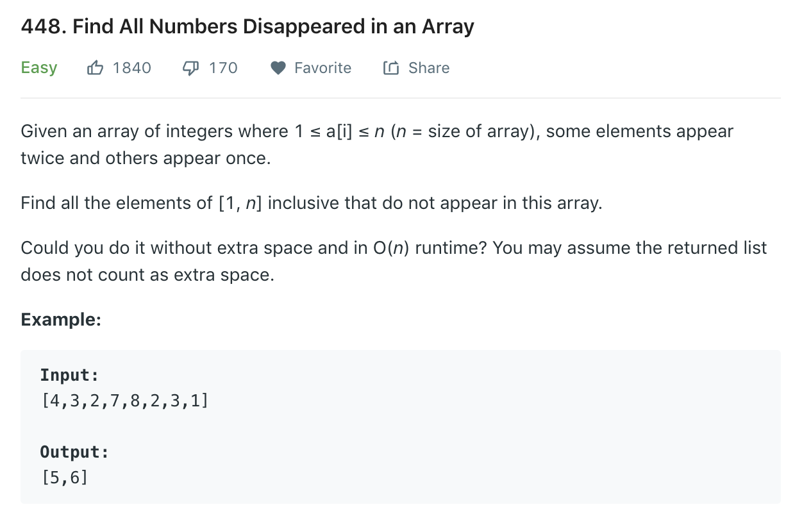Click the 170 dislikes count
This screenshot has height=532, width=795.
point(223,68)
